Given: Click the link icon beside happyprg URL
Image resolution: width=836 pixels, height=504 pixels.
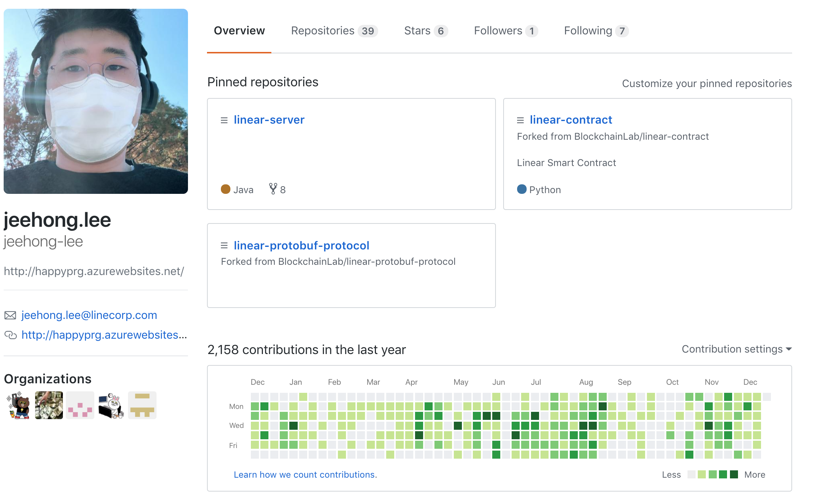Looking at the screenshot, I should tap(11, 334).
